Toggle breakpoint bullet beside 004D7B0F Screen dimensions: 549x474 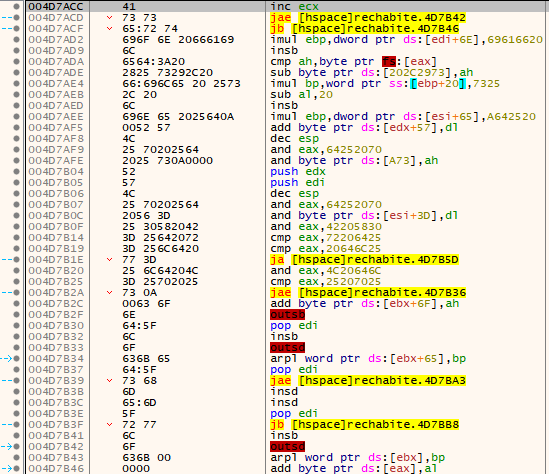coord(16,226)
